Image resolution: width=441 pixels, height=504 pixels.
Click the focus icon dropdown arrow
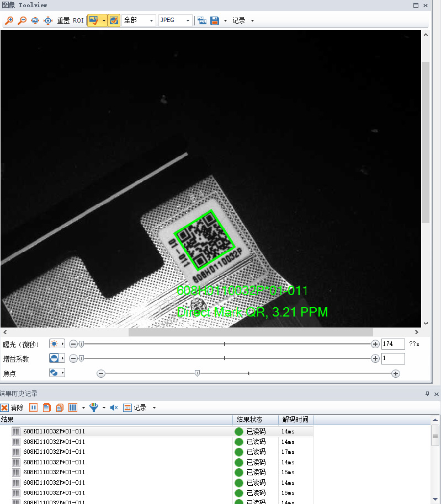click(62, 373)
